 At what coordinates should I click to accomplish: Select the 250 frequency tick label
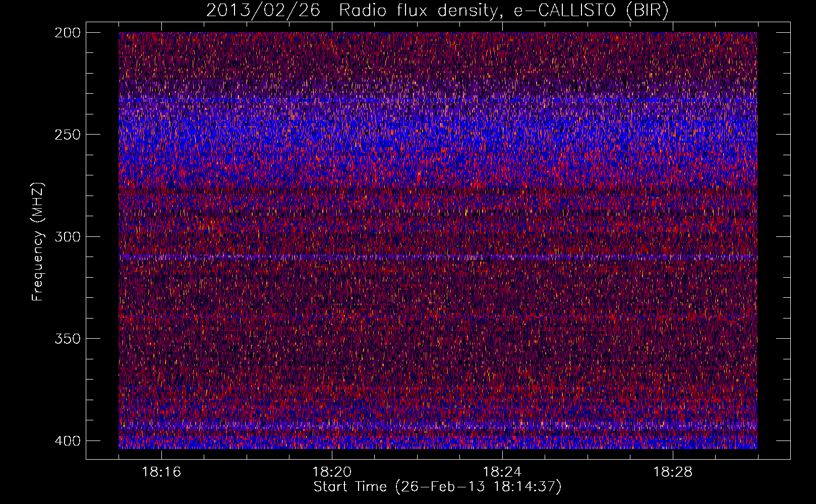point(67,135)
